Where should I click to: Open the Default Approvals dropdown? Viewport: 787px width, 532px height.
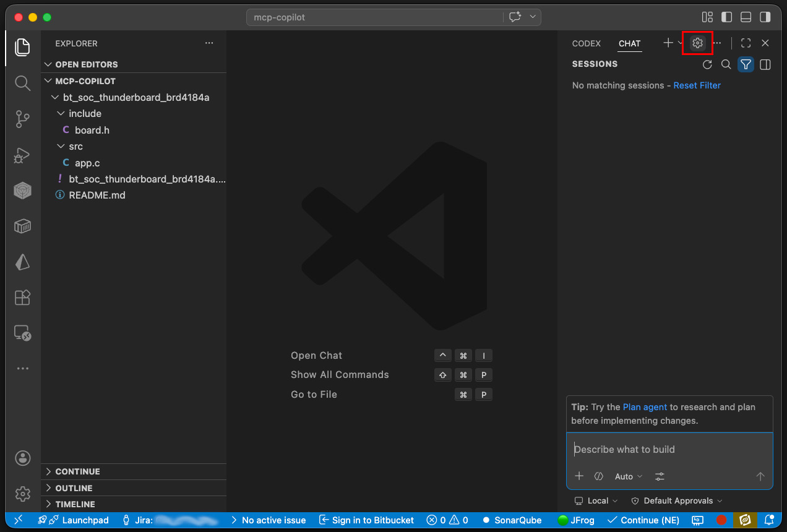point(677,501)
